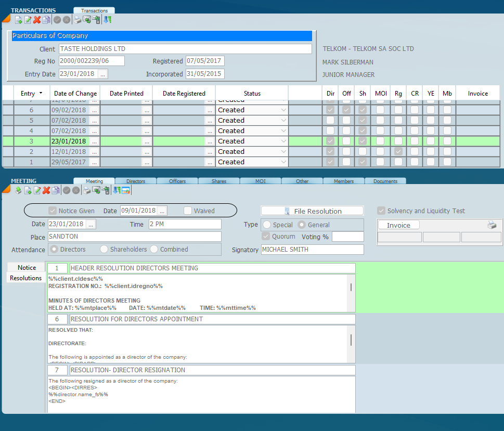Viewport: 504px width, 431px height.
Task: Click the File Resolution button
Action: click(x=312, y=211)
